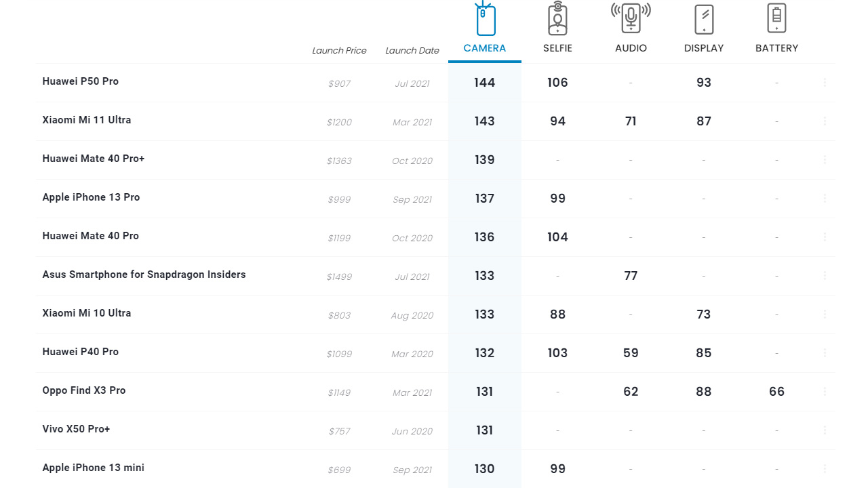Sort by Launch Date column
Image resolution: width=868 pixels, height=488 pixels.
(412, 51)
